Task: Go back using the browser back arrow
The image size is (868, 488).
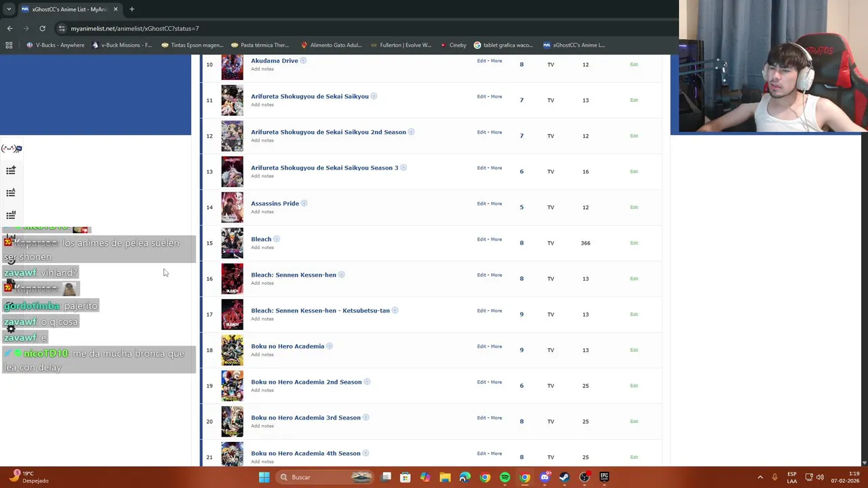Action: 9,28
